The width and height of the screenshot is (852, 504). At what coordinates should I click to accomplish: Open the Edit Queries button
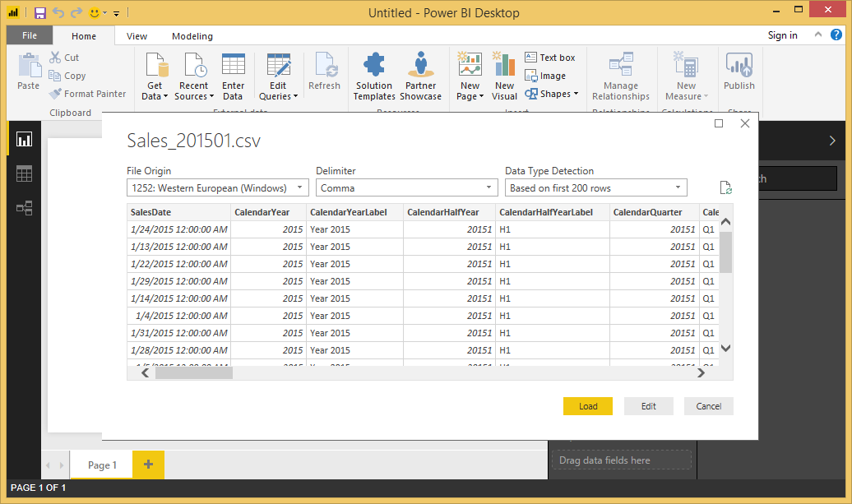coord(278,76)
